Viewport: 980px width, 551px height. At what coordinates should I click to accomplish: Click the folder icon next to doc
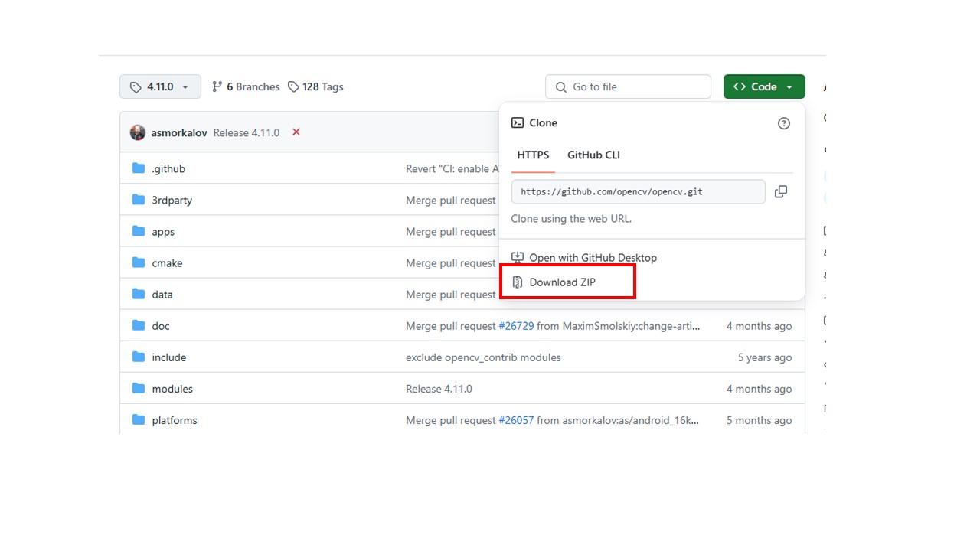[139, 325]
